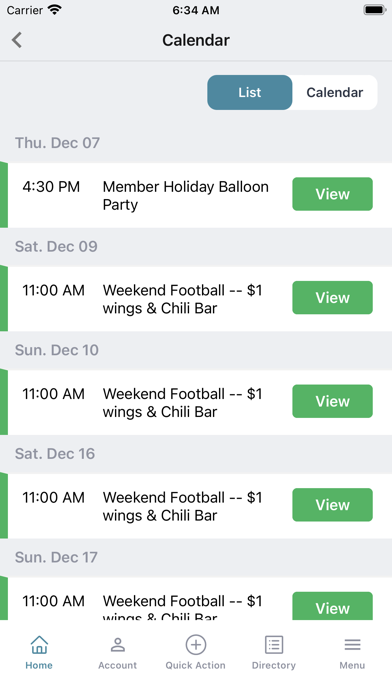Open the Directory list icon
The height and width of the screenshot is (696, 392).
(274, 645)
